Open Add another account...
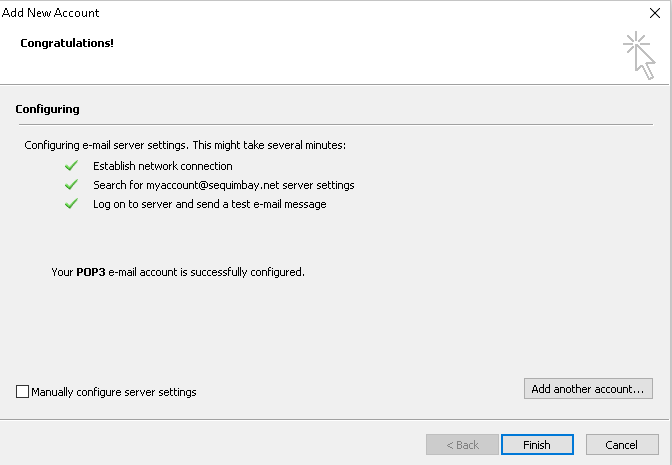Screen dimensions: 672x465 [588, 388]
